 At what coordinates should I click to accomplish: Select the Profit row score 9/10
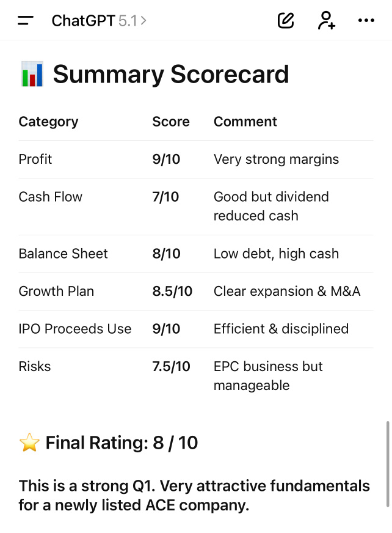pos(166,159)
